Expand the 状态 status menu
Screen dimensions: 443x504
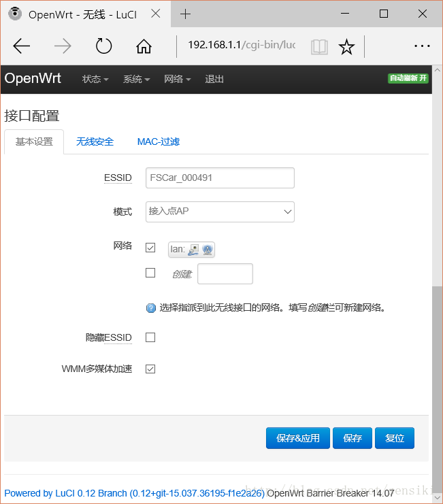(95, 79)
